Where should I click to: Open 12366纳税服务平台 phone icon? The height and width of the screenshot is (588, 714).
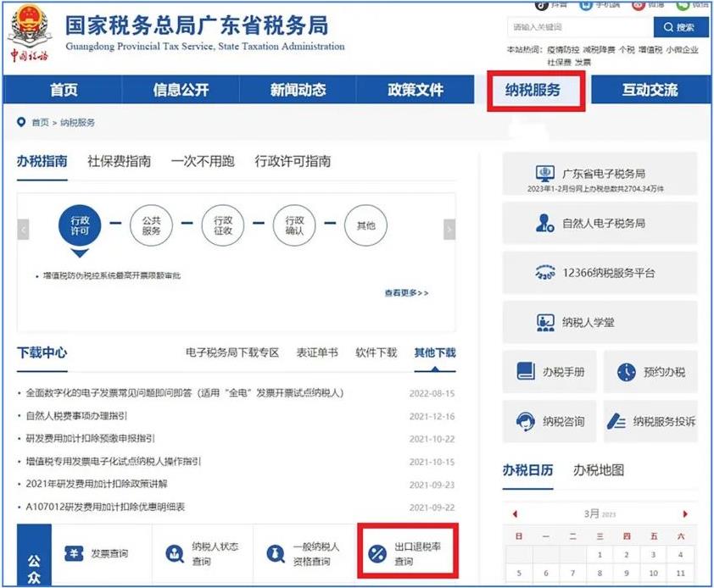544,273
